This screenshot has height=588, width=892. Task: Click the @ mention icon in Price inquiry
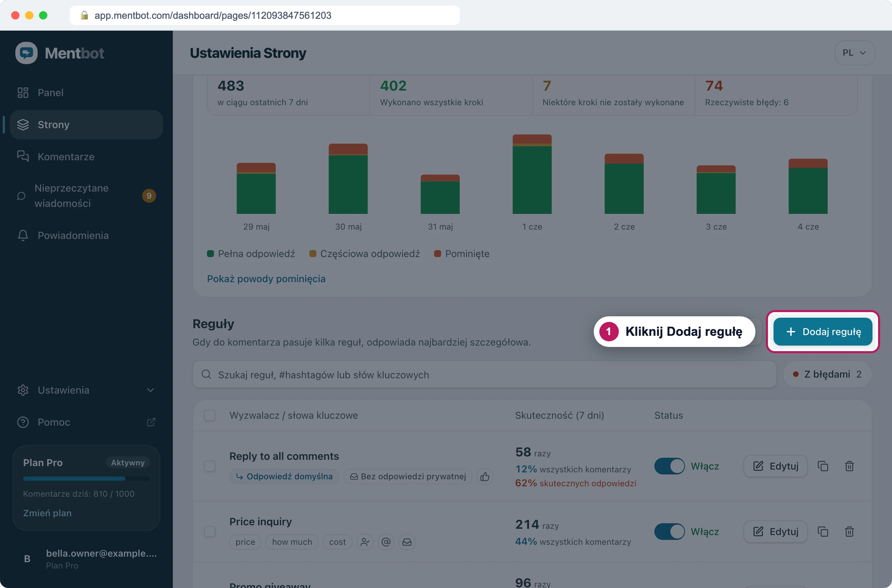tap(386, 542)
